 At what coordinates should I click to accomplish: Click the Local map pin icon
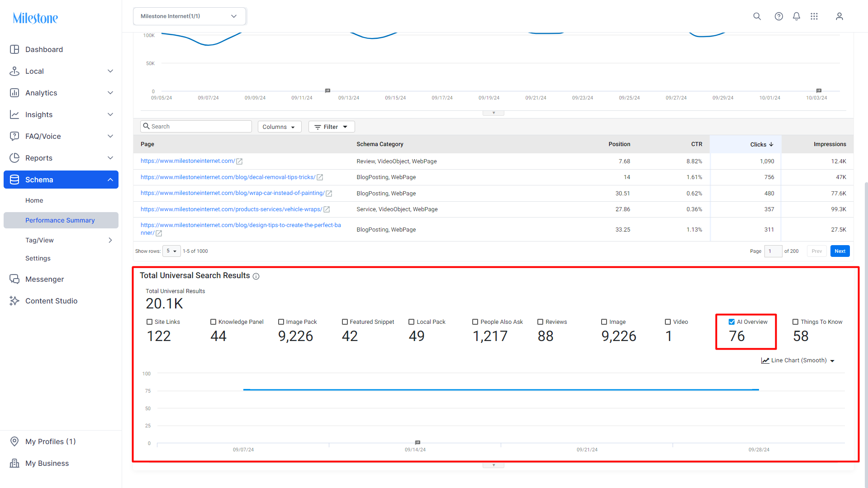click(x=14, y=71)
